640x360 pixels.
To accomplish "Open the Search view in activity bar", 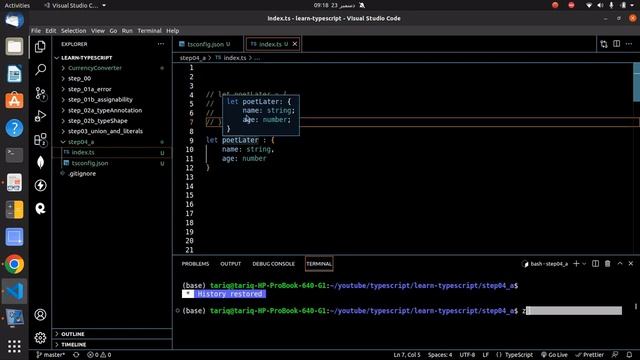I will (x=40, y=70).
